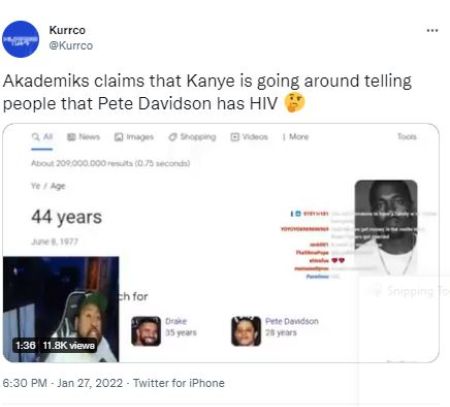Click the Kurrco display name
The height and width of the screenshot is (407, 450).
[67, 30]
